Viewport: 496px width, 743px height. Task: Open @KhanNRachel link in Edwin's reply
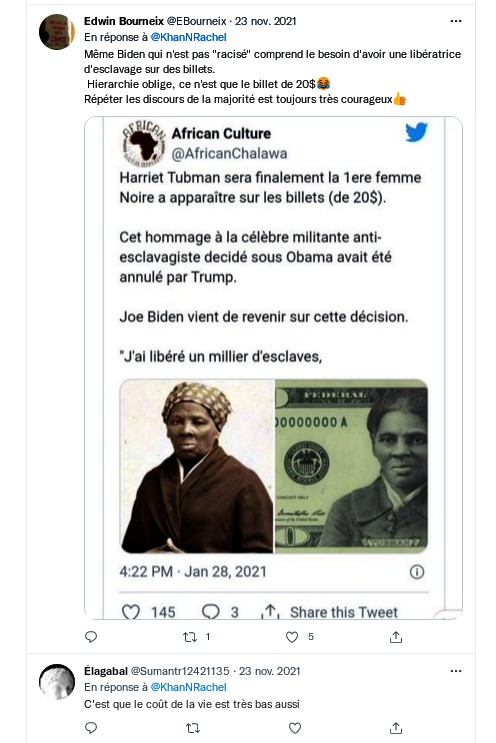(x=189, y=37)
